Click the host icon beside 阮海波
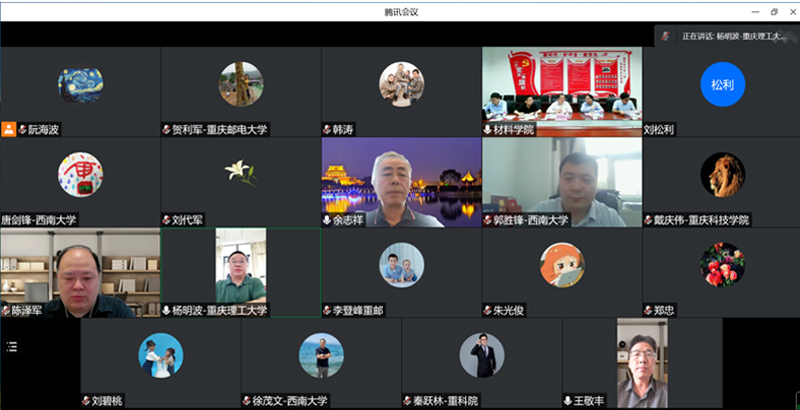Image resolution: width=800 pixels, height=410 pixels. (8, 130)
